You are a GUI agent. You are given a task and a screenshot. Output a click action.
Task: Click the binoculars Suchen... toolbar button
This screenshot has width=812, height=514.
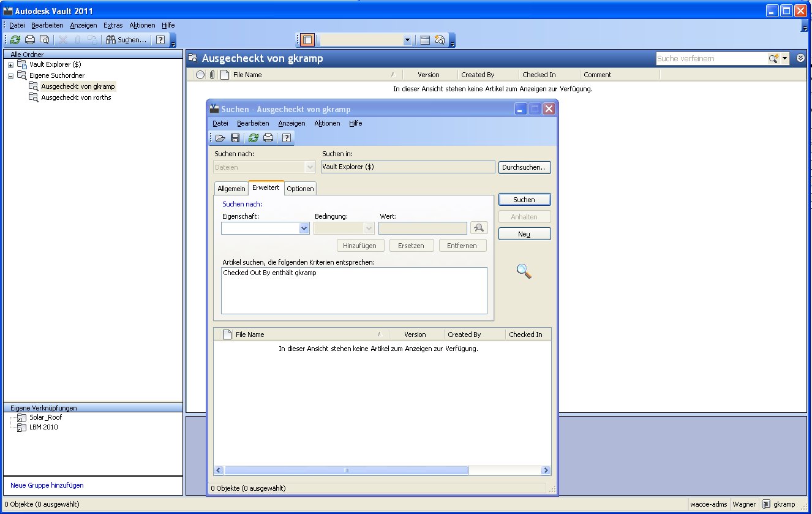[x=126, y=40]
